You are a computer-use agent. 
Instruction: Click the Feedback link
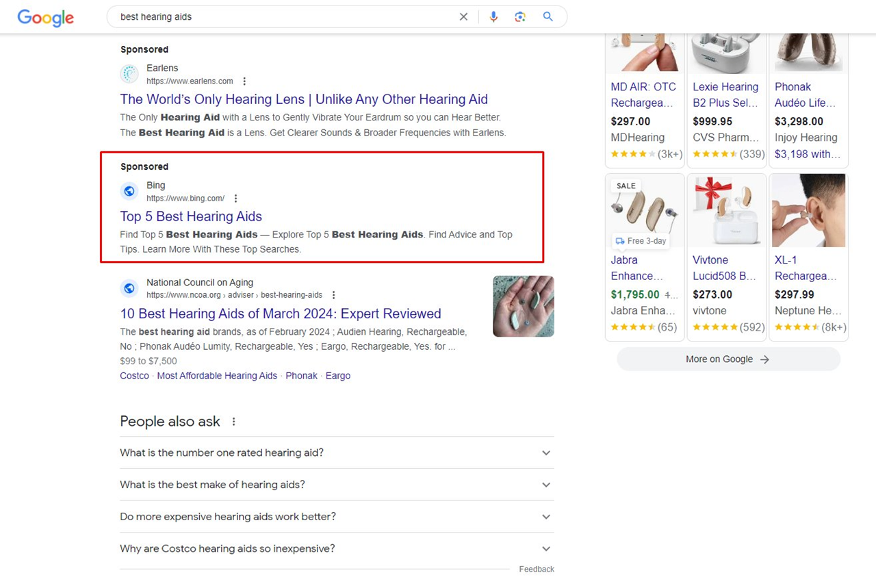[x=537, y=570]
